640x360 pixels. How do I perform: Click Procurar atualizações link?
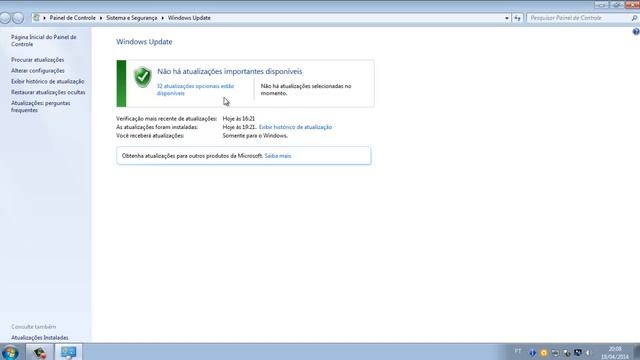tap(38, 60)
